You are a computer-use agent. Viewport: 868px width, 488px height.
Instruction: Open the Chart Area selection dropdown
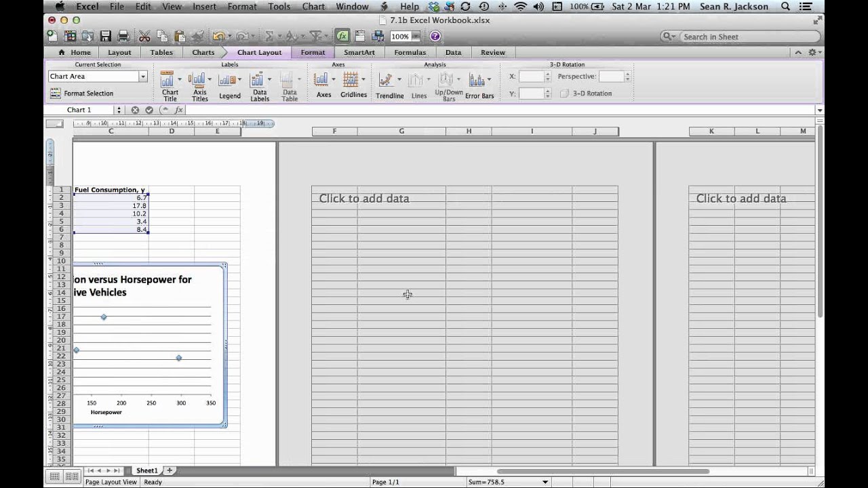pos(143,77)
